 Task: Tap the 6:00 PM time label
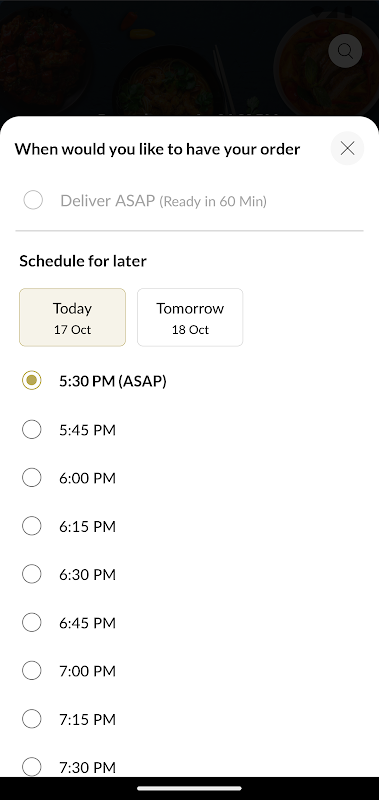tap(87, 478)
